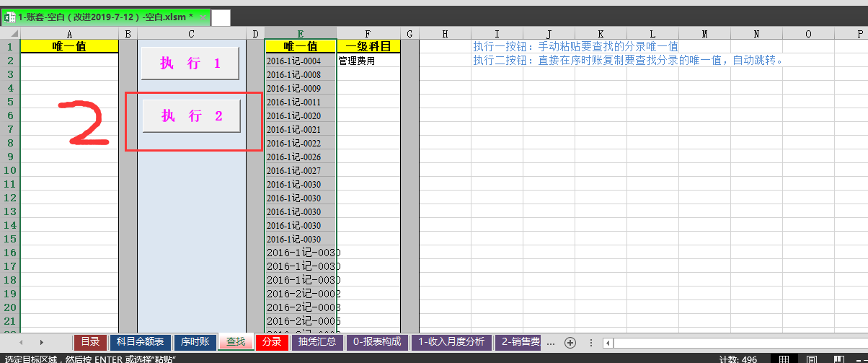Image resolution: width=868 pixels, height=363 pixels.
Task: Switch to the 目录 sheet tab
Action: pyautogui.click(x=90, y=342)
